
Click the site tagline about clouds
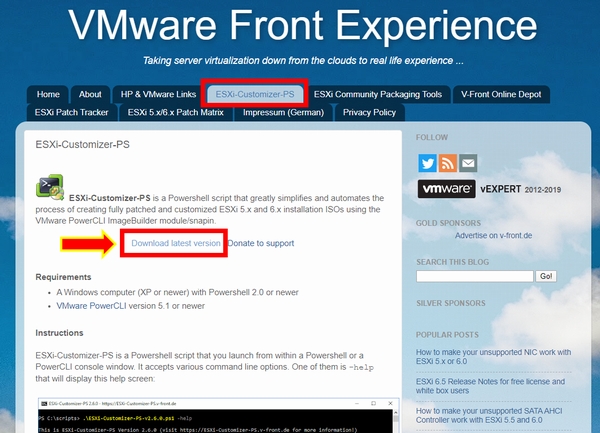pos(303,61)
